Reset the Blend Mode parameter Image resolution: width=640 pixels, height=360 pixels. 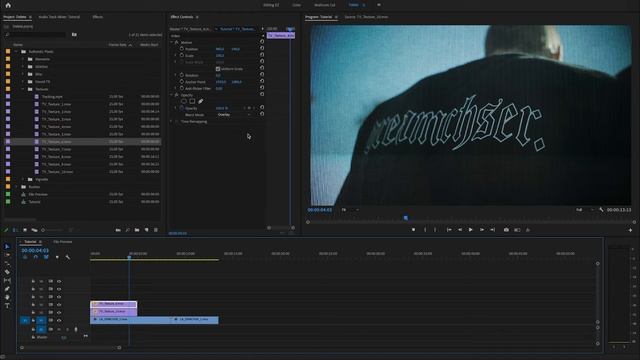(262, 114)
